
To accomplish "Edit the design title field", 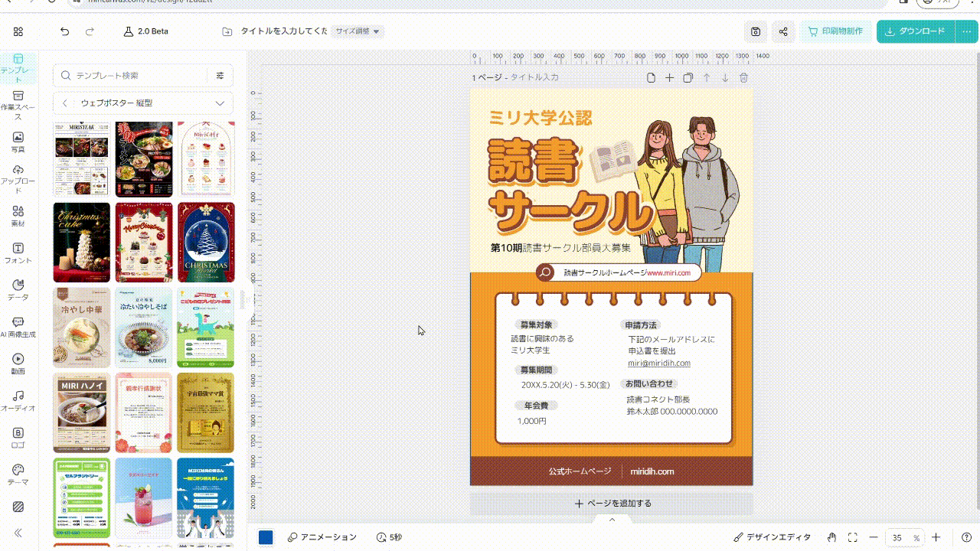I will 284,31.
